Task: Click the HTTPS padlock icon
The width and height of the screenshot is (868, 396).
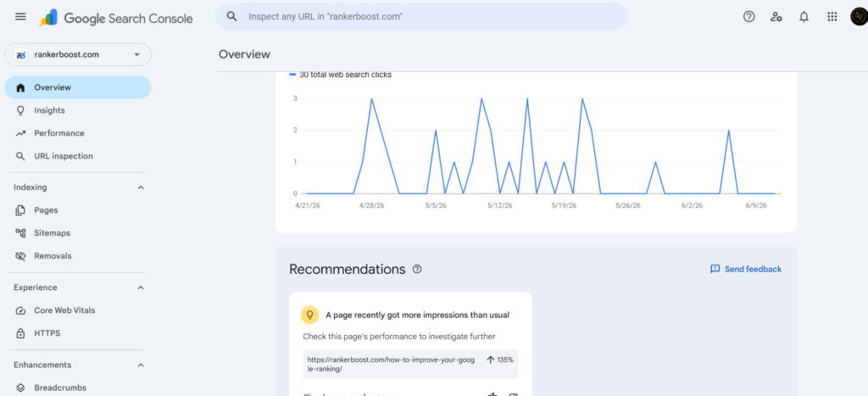Action: [x=20, y=333]
